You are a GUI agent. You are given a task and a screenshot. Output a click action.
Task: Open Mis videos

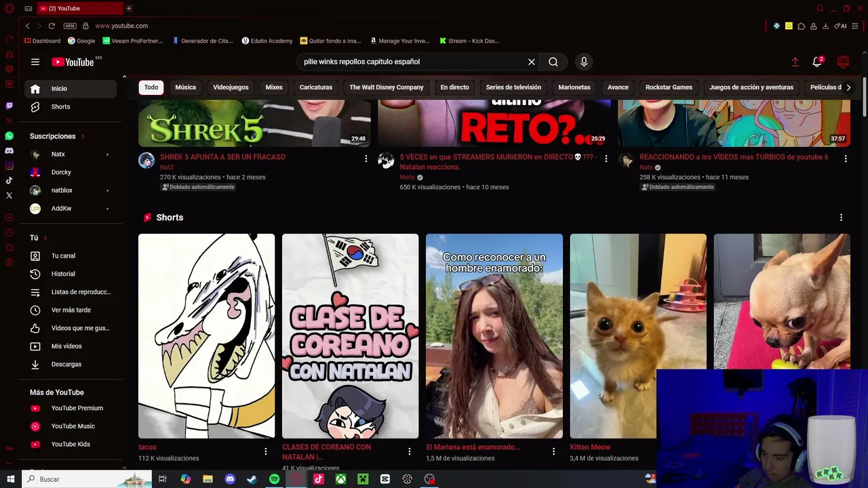(x=71, y=346)
